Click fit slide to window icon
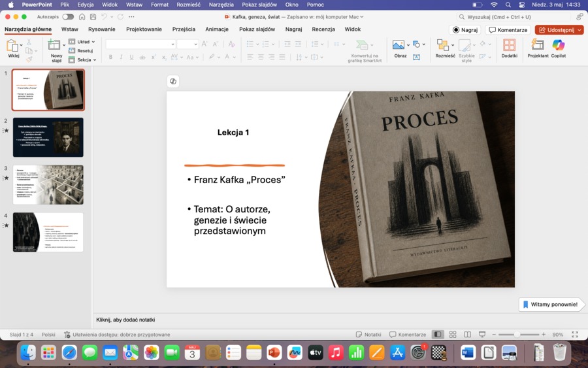Viewport: 588px width, 368px height. coord(575,334)
